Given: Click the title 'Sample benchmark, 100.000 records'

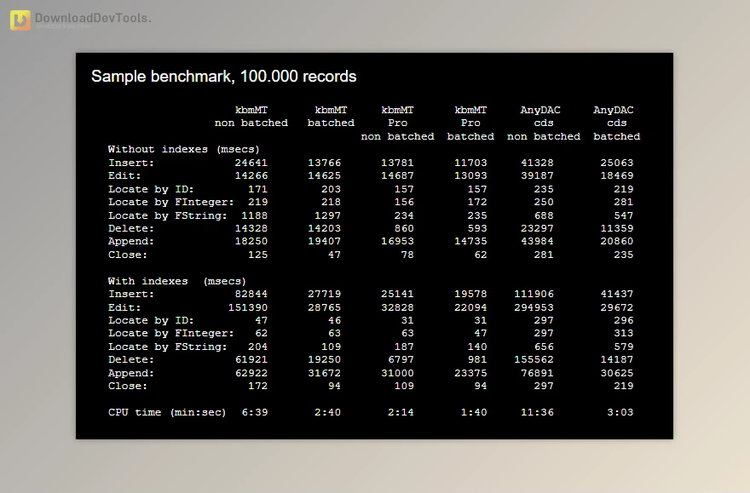Looking at the screenshot, I should 224,77.
